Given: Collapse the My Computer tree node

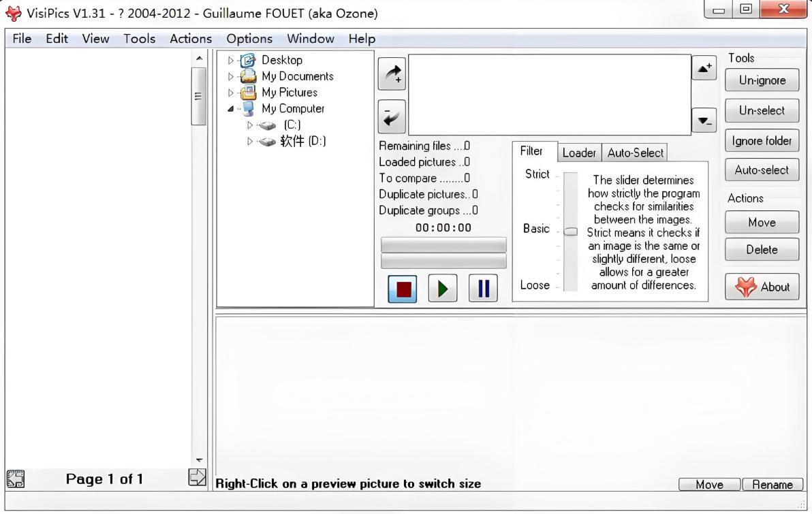Looking at the screenshot, I should [x=231, y=109].
